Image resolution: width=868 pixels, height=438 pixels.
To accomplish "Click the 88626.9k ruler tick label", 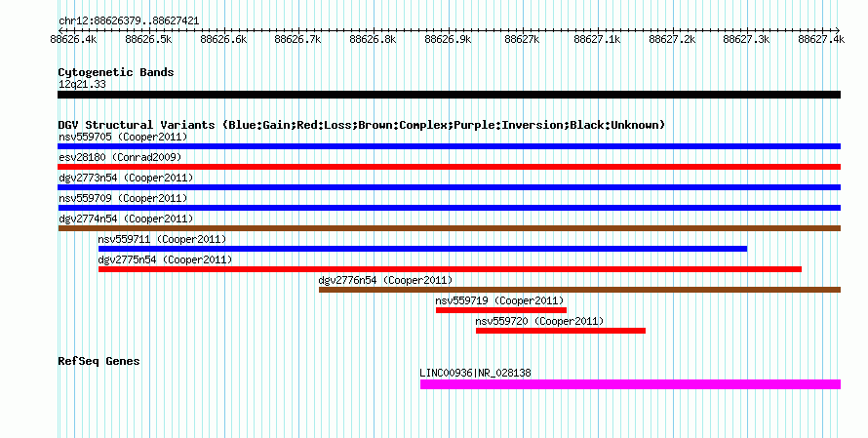I will click(x=448, y=40).
